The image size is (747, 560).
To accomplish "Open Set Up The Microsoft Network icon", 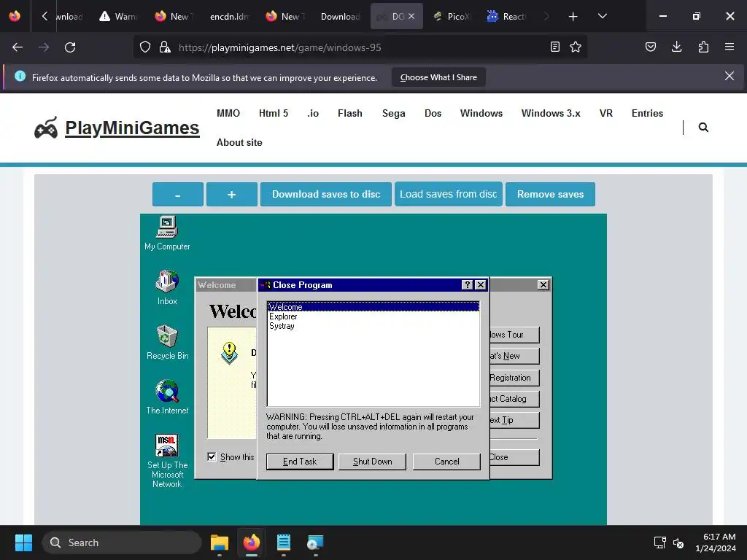I will pyautogui.click(x=167, y=461).
